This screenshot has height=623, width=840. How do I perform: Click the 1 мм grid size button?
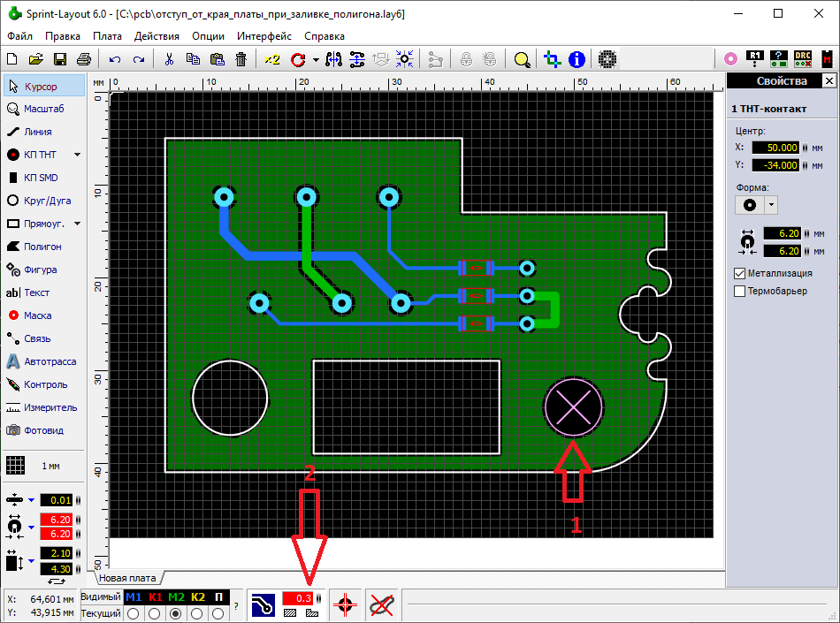tap(42, 465)
